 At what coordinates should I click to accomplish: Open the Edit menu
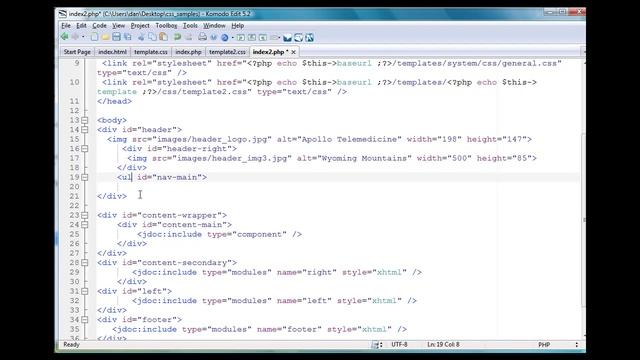click(x=81, y=25)
